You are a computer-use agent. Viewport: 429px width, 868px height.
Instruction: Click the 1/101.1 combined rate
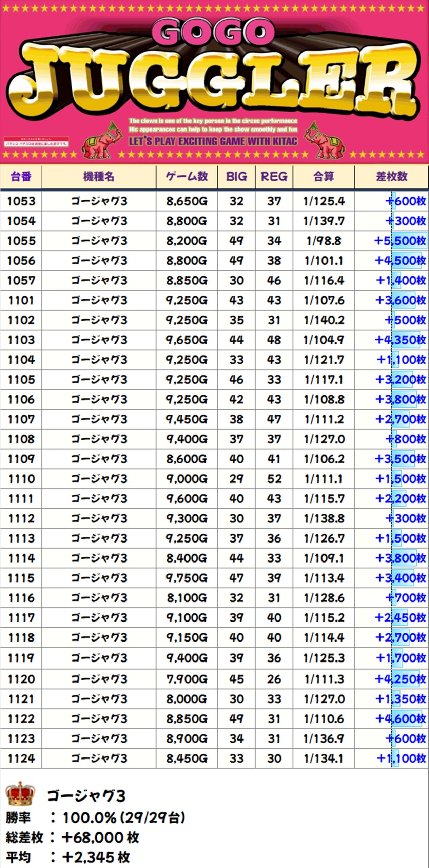[324, 261]
